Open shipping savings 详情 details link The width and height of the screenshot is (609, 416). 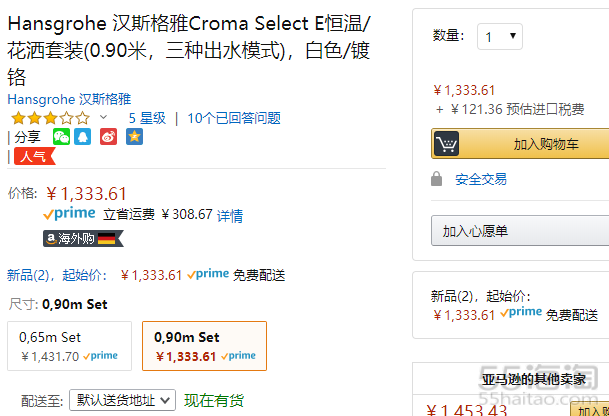230,215
